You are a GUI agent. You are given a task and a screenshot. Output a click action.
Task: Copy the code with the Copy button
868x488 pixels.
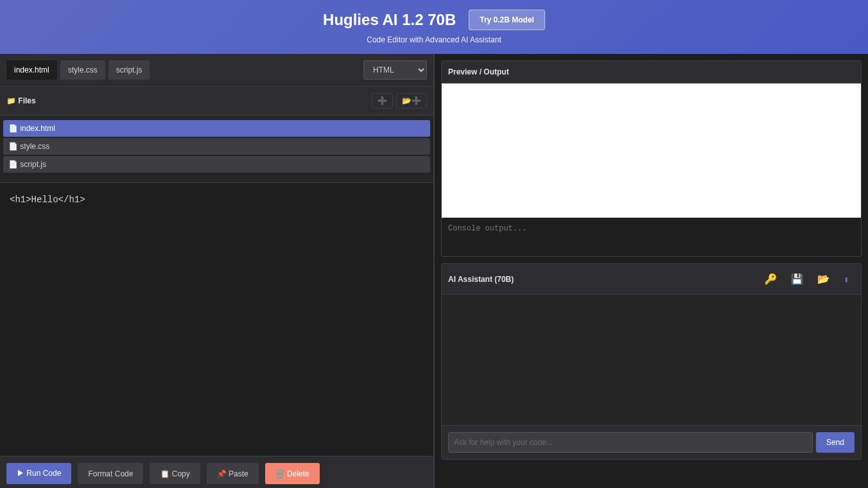(175, 474)
